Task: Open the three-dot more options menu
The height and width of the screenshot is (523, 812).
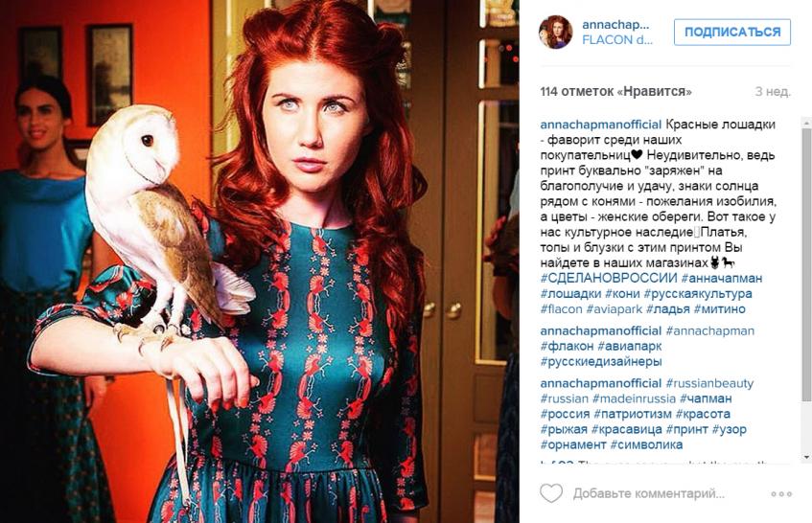Action: tap(781, 494)
